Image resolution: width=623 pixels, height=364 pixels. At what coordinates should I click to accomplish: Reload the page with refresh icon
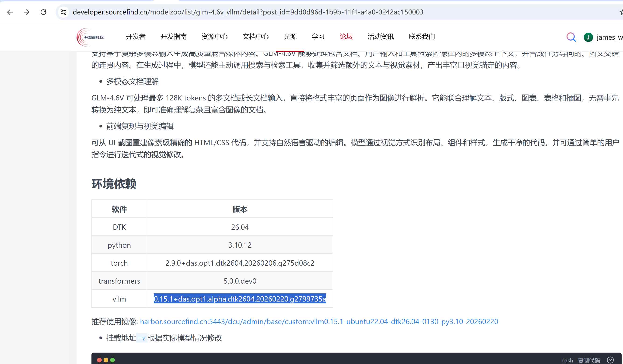click(43, 12)
